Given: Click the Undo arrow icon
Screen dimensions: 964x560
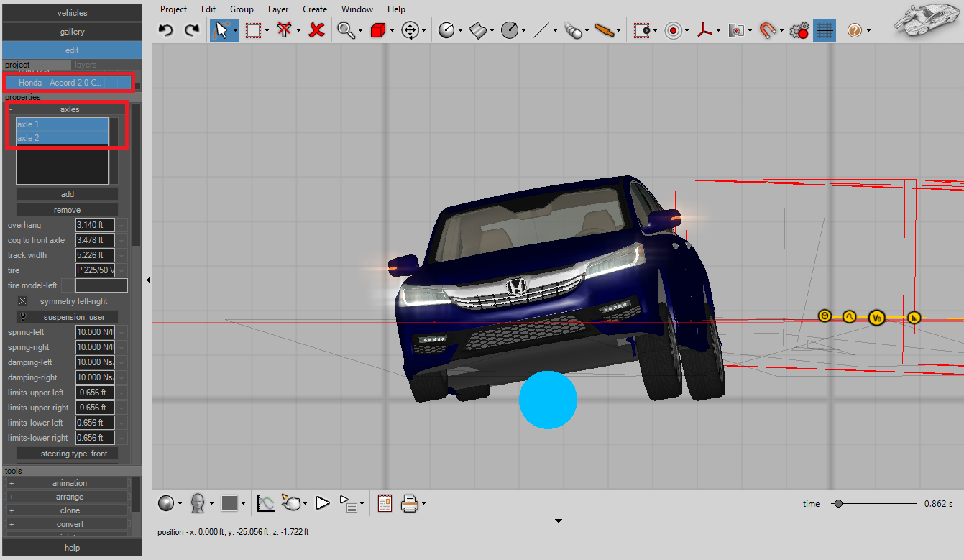Looking at the screenshot, I should [166, 30].
